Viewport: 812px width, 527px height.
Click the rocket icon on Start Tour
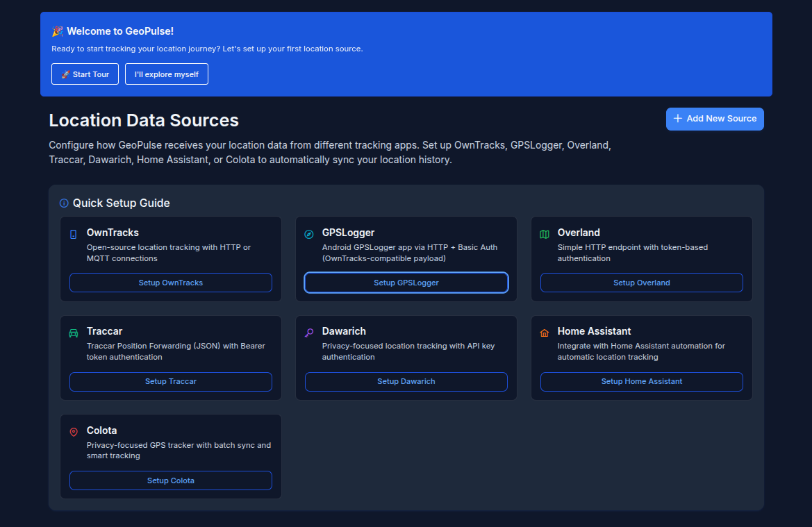tap(66, 74)
